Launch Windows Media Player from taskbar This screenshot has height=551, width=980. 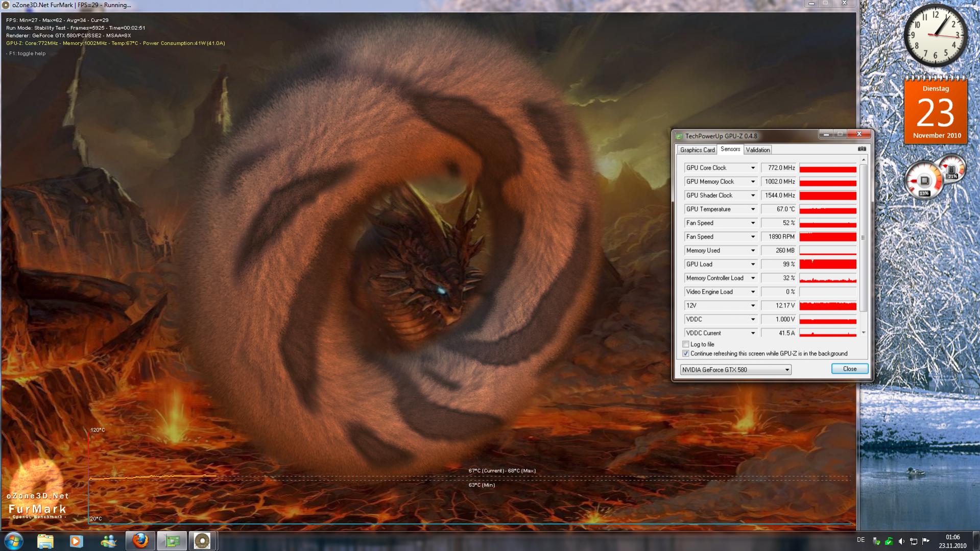click(77, 541)
